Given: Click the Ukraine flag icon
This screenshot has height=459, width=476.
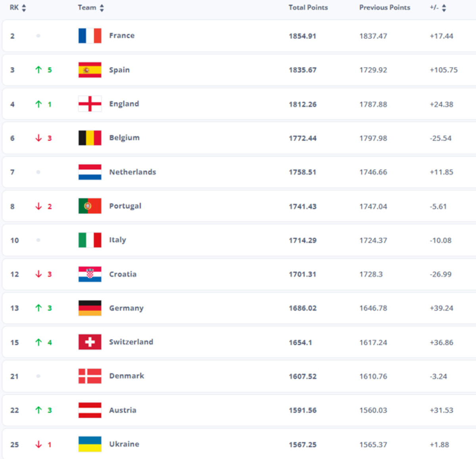Looking at the screenshot, I should click(x=90, y=444).
